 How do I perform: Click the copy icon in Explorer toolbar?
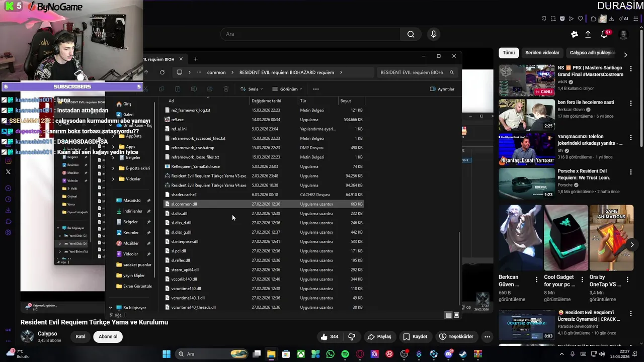tap(162, 89)
